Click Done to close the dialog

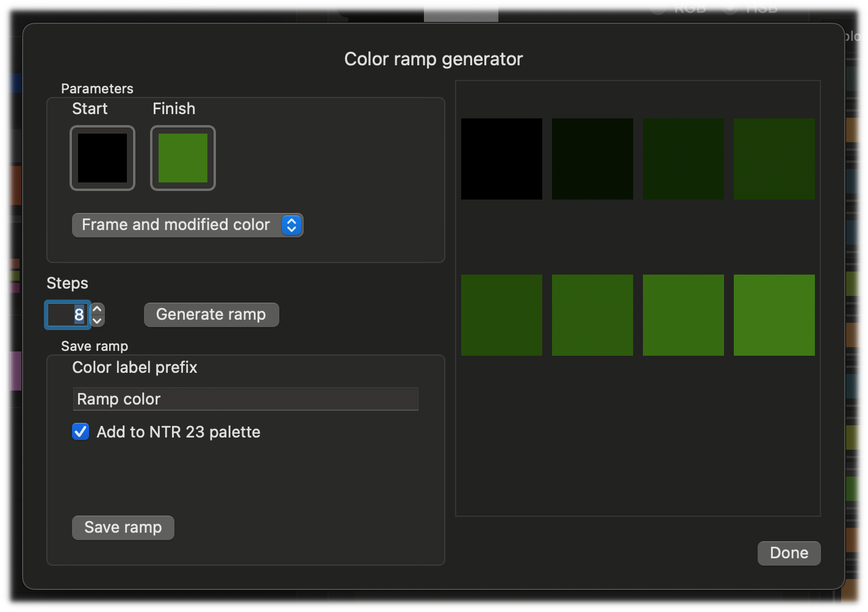point(789,553)
